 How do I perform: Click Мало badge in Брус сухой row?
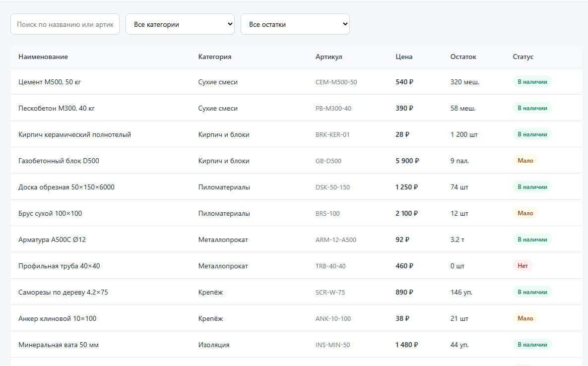tap(525, 213)
